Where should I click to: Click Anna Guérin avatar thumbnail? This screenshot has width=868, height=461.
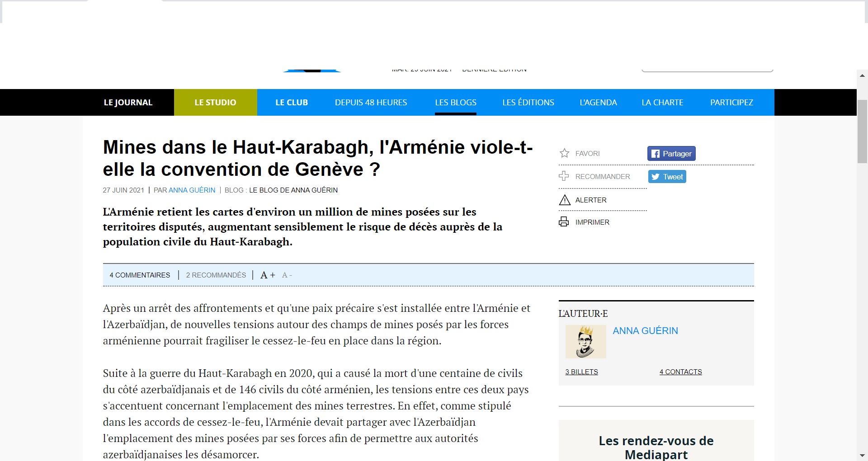585,342
